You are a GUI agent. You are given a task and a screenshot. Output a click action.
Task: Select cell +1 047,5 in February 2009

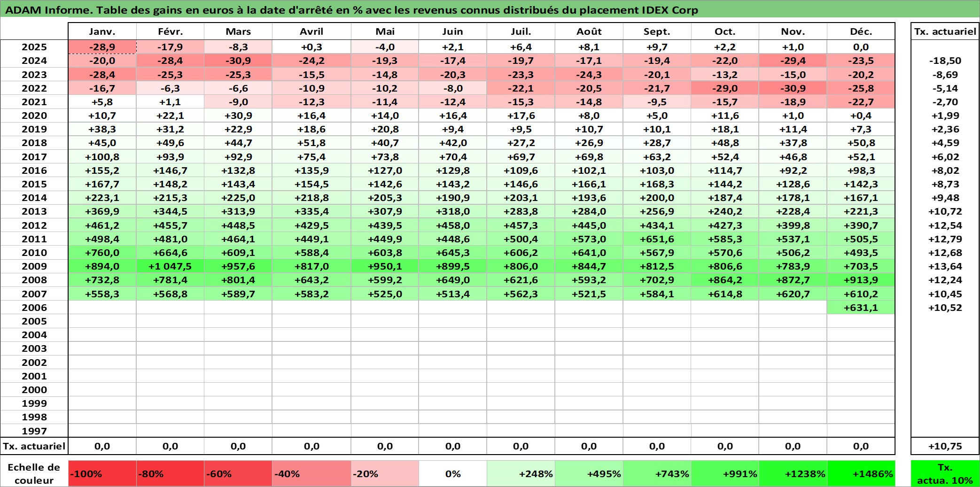coord(170,266)
